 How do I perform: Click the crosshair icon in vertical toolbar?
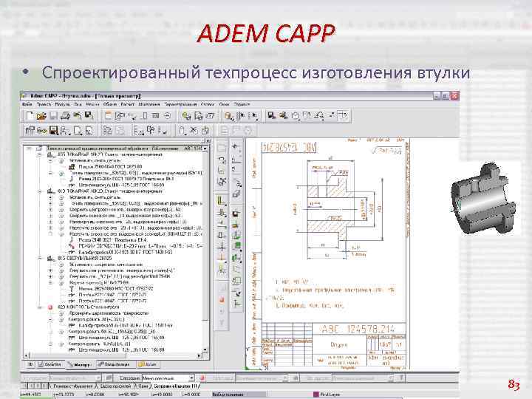coord(222,246)
